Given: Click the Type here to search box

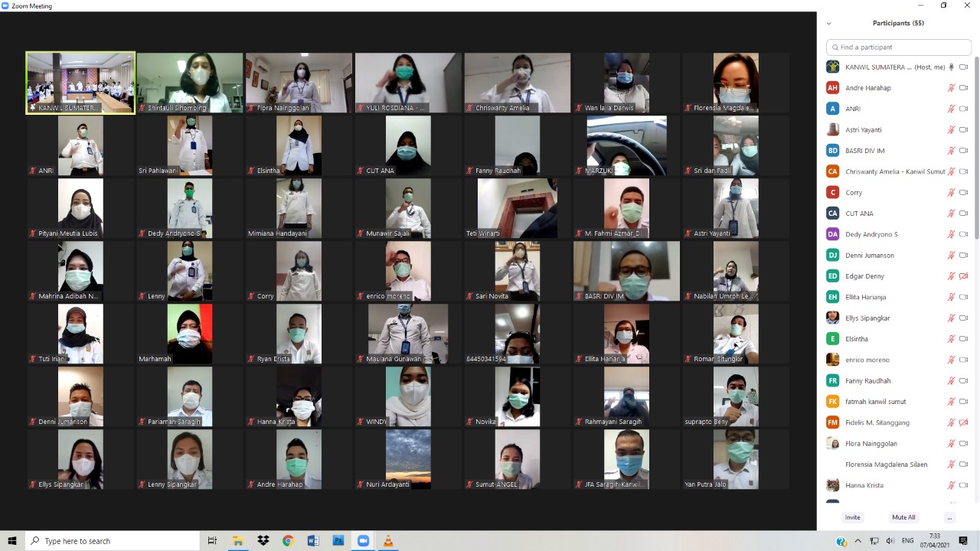Looking at the screenshot, I should click(112, 541).
